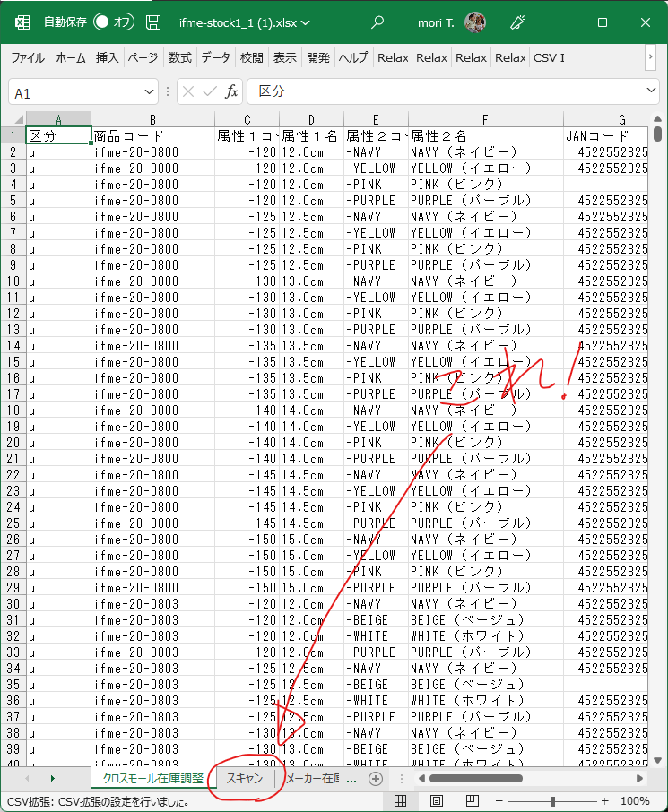Click the Save disk icon
The width and height of the screenshot is (668, 812).
point(154,22)
